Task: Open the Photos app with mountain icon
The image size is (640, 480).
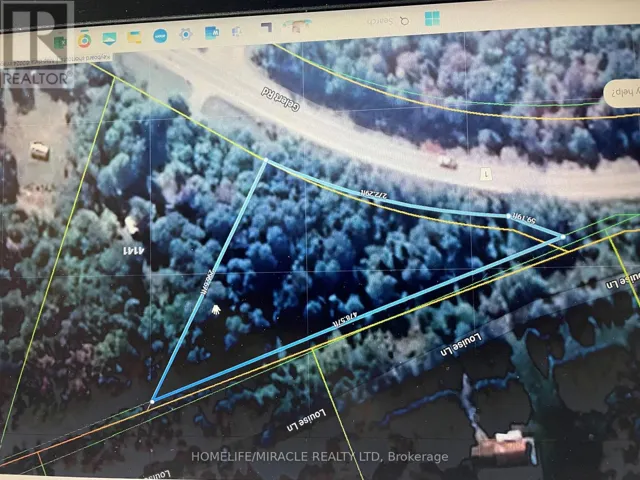Action: tap(109, 39)
